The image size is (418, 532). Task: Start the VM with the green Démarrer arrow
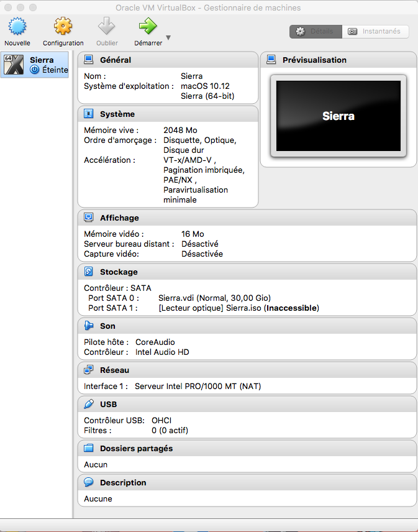coord(148,26)
